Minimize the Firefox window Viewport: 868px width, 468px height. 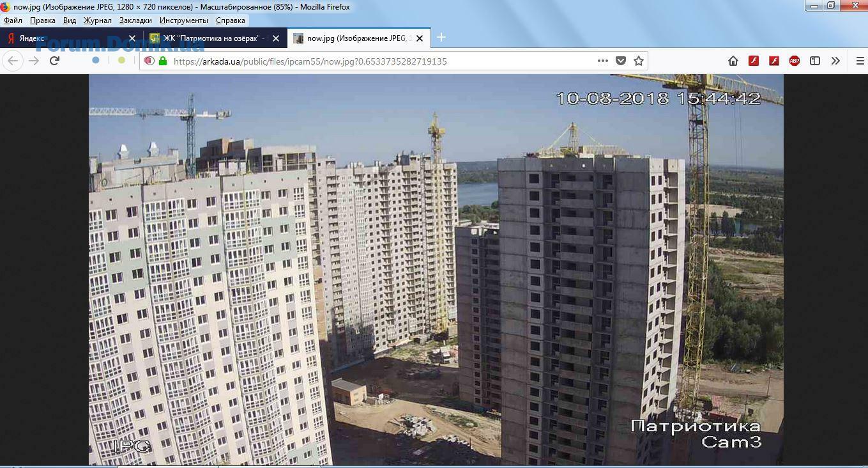point(814,6)
